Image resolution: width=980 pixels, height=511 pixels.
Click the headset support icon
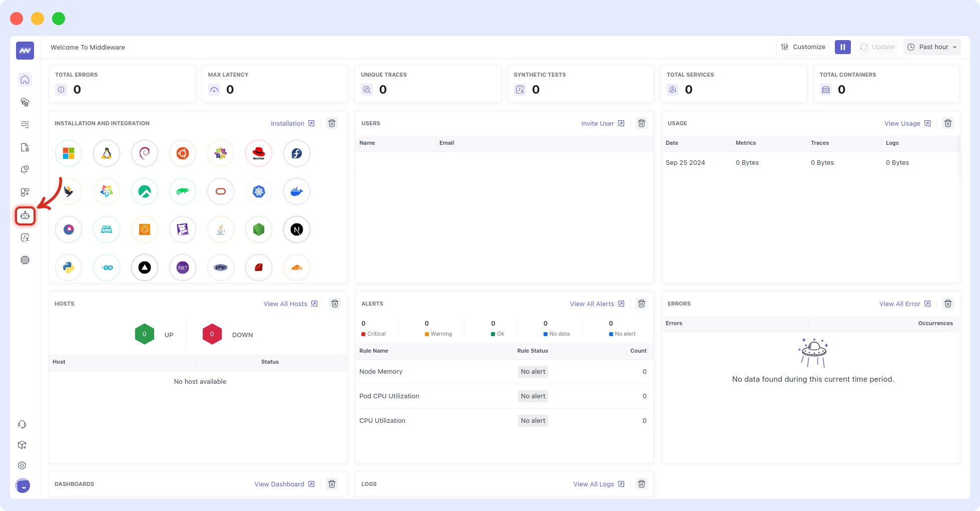22,424
